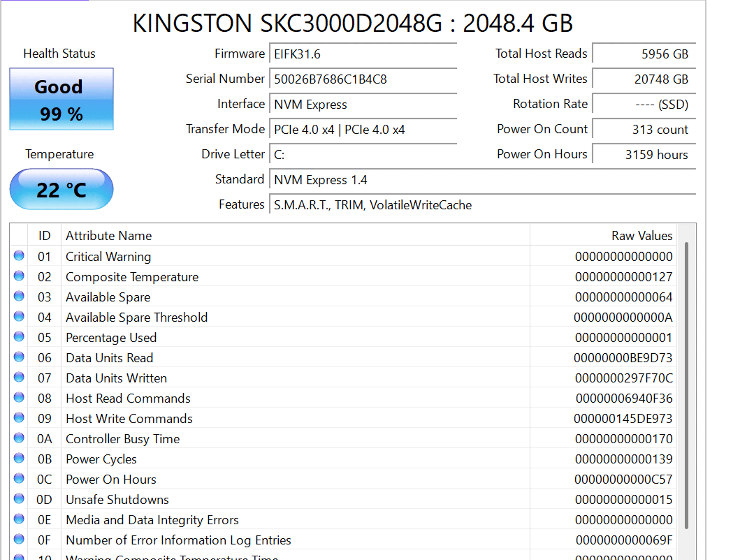Click raw value 0000000000000A
Screen dimensions: 747x560
coord(623,318)
